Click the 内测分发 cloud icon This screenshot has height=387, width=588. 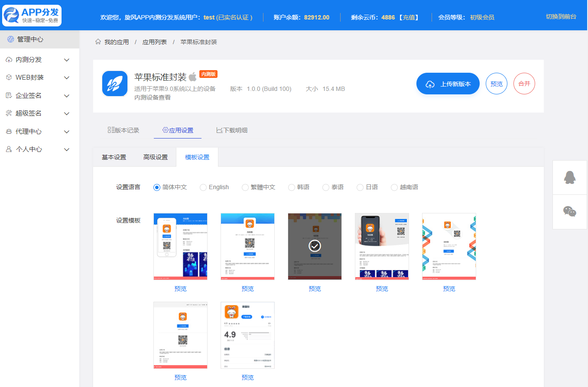click(x=9, y=60)
